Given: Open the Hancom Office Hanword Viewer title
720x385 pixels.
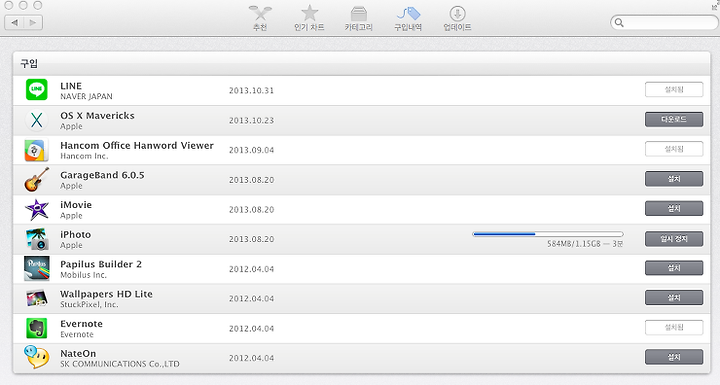Looking at the screenshot, I should click(x=137, y=146).
